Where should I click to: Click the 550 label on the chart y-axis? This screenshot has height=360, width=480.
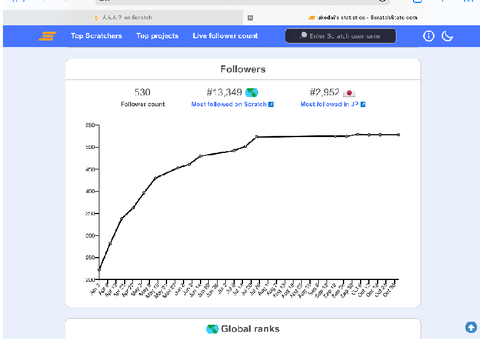point(90,125)
